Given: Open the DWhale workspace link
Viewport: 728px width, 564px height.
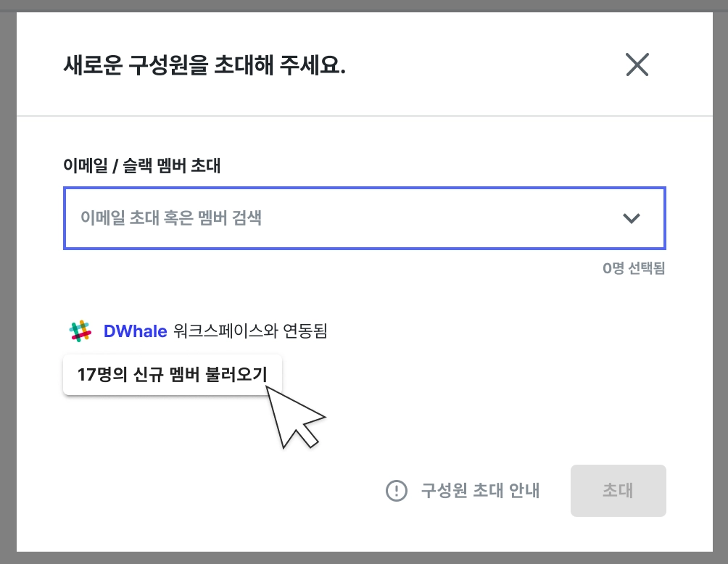Looking at the screenshot, I should coord(136,331).
